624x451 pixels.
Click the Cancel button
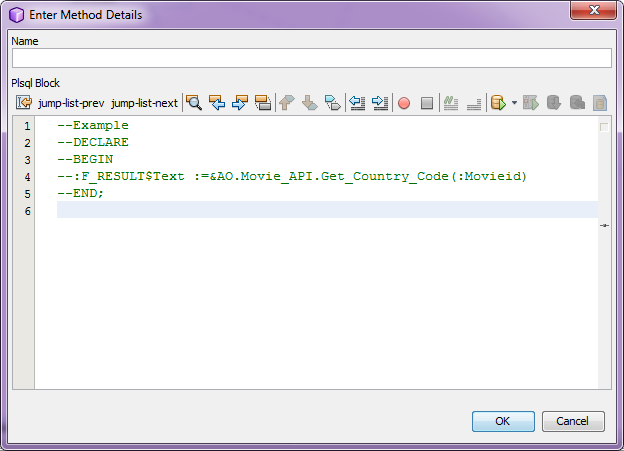pyautogui.click(x=573, y=421)
